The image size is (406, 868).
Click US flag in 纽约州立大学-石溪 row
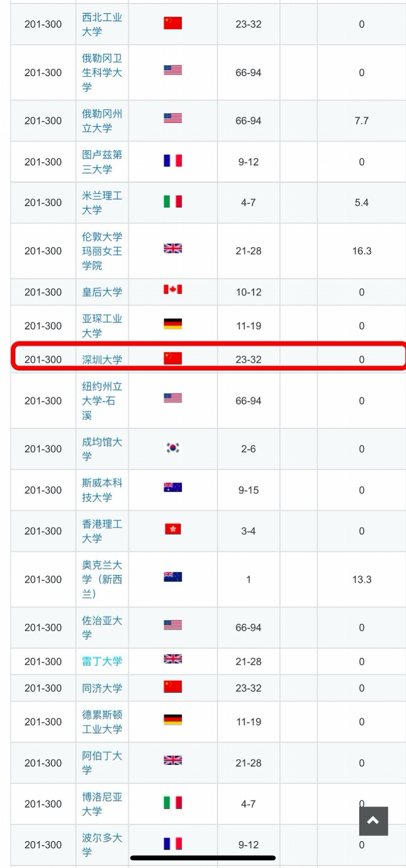(x=173, y=398)
